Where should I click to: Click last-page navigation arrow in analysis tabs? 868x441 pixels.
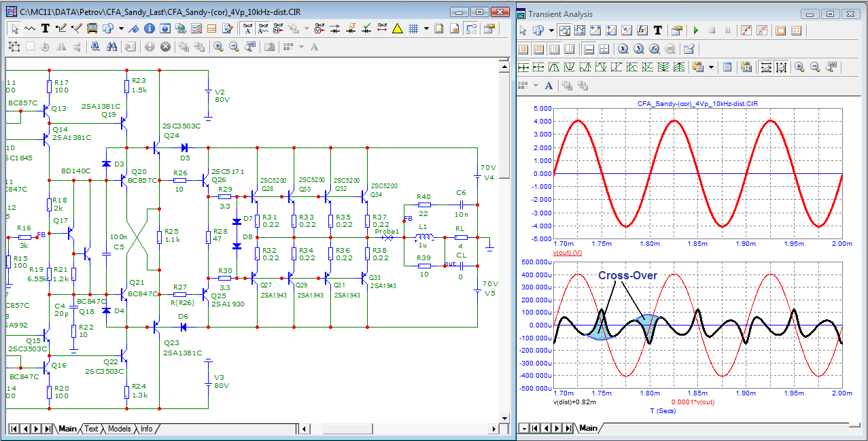568,428
